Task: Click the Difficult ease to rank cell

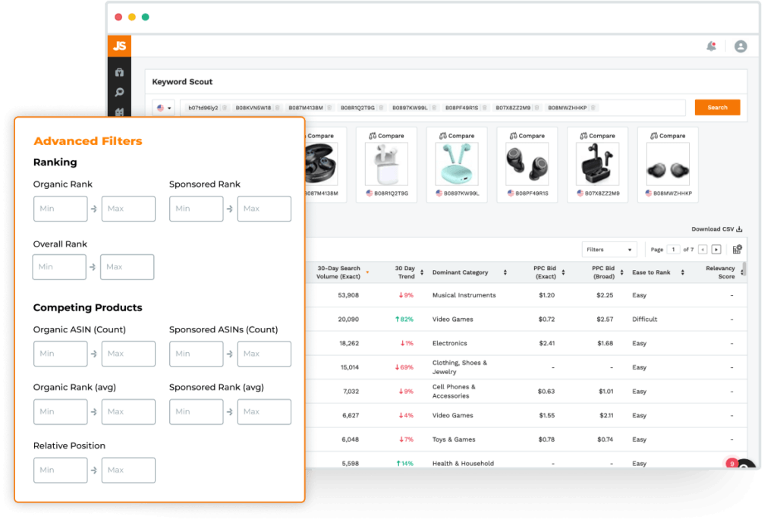Action: click(645, 320)
